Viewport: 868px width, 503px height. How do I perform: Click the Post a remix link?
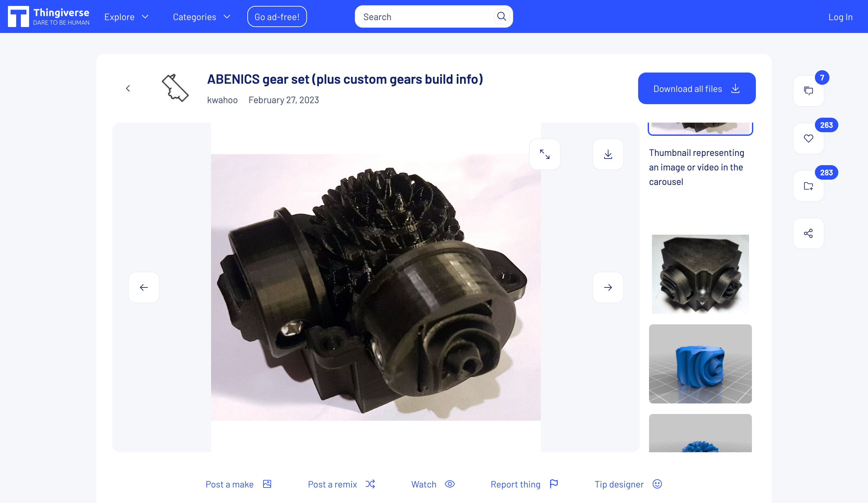pos(332,485)
